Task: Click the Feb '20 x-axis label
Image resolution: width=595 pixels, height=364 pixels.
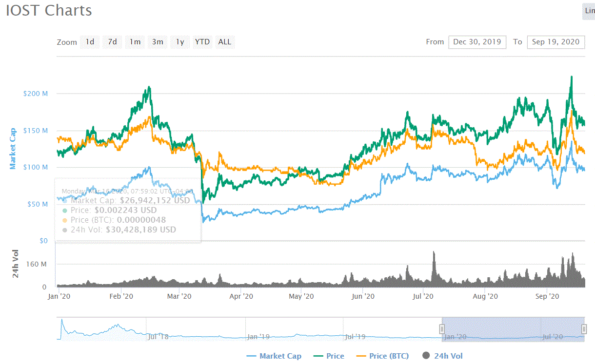Action: click(121, 296)
